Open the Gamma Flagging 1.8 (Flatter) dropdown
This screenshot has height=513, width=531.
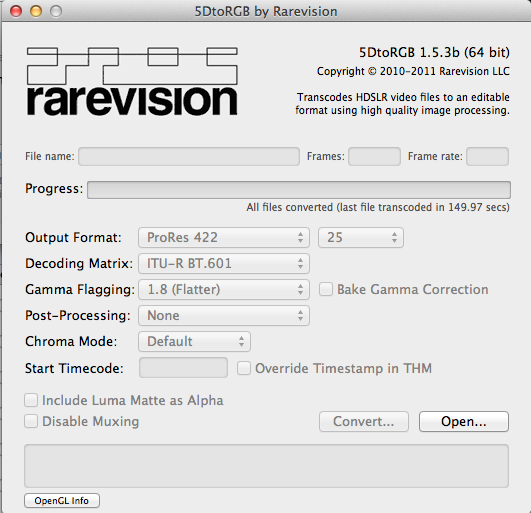coord(224,290)
